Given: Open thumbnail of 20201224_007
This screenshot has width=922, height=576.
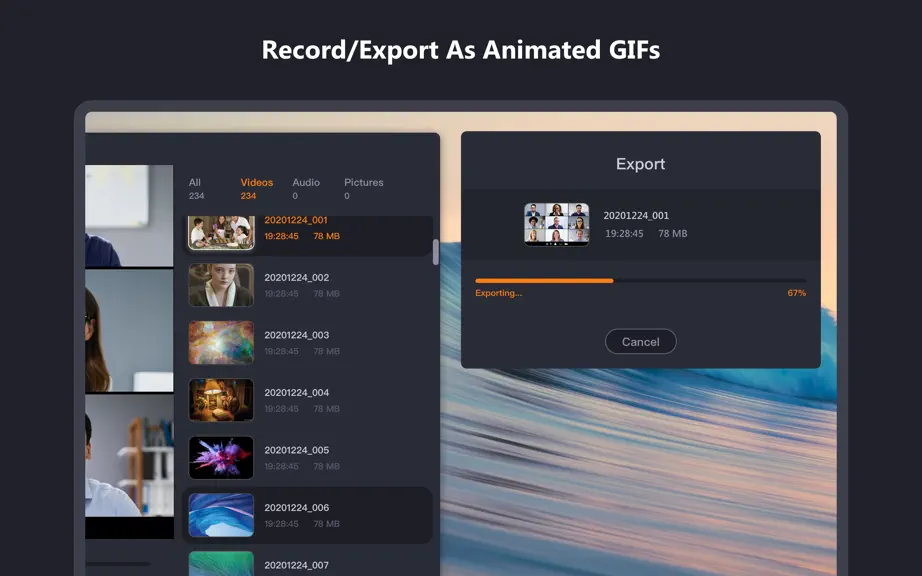Looking at the screenshot, I should point(221,564).
